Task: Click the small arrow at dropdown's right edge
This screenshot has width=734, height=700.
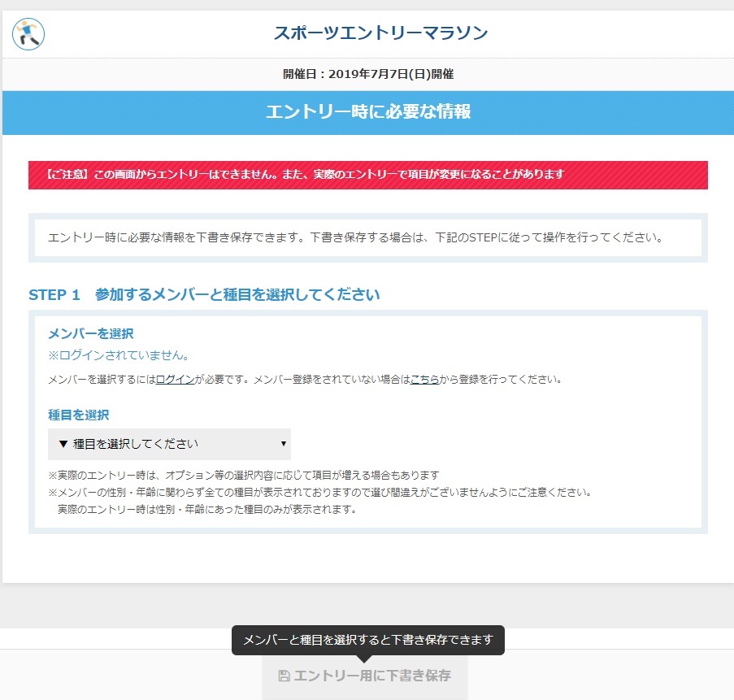Action: click(x=283, y=444)
